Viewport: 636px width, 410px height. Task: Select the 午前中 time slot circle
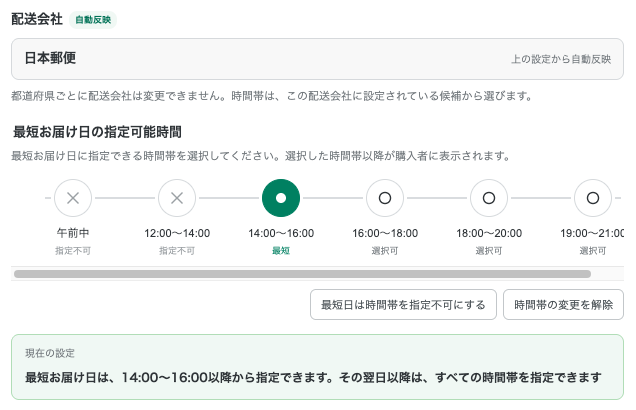click(73, 198)
